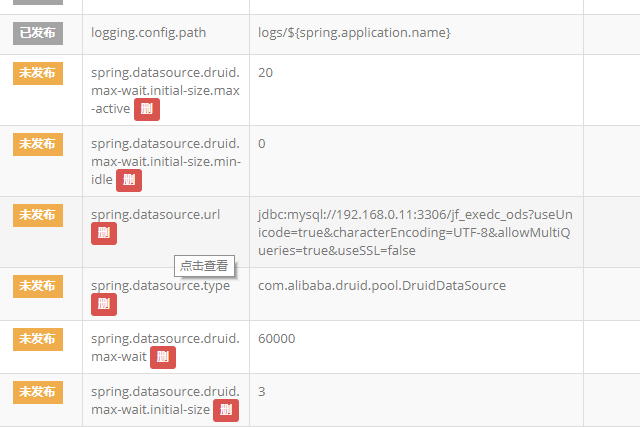Select the spring.datasource.url key text

(156, 215)
